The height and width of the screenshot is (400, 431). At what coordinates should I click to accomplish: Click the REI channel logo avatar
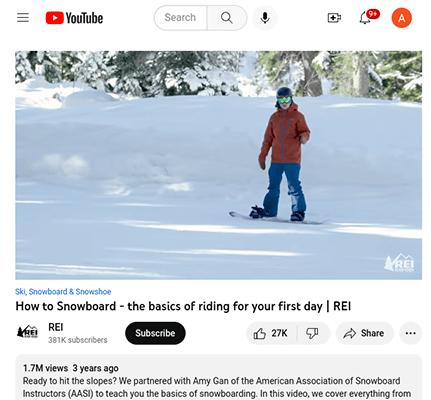[x=27, y=332]
